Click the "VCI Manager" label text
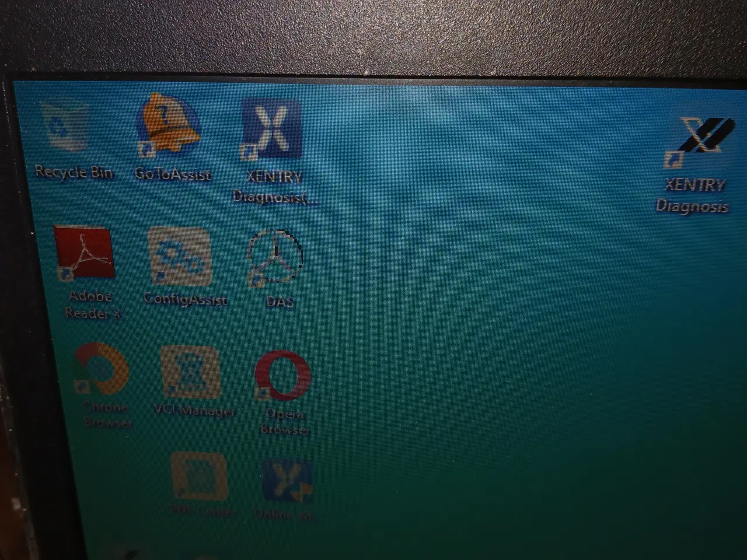 click(194, 411)
